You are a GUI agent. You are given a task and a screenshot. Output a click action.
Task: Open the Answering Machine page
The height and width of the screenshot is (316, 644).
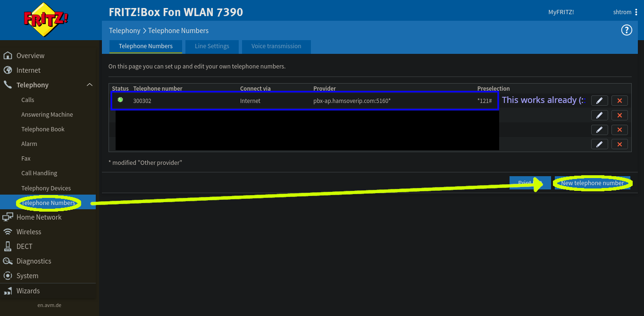click(x=47, y=115)
